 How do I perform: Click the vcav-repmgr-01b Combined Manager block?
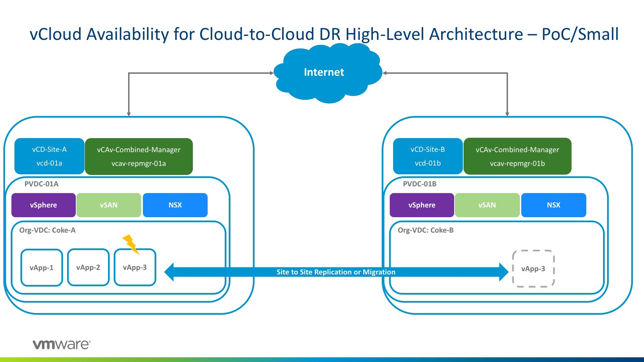pyautogui.click(x=517, y=157)
